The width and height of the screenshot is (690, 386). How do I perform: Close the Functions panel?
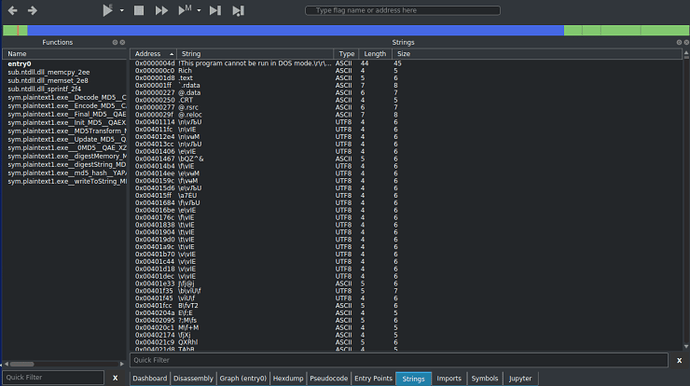click(x=122, y=42)
